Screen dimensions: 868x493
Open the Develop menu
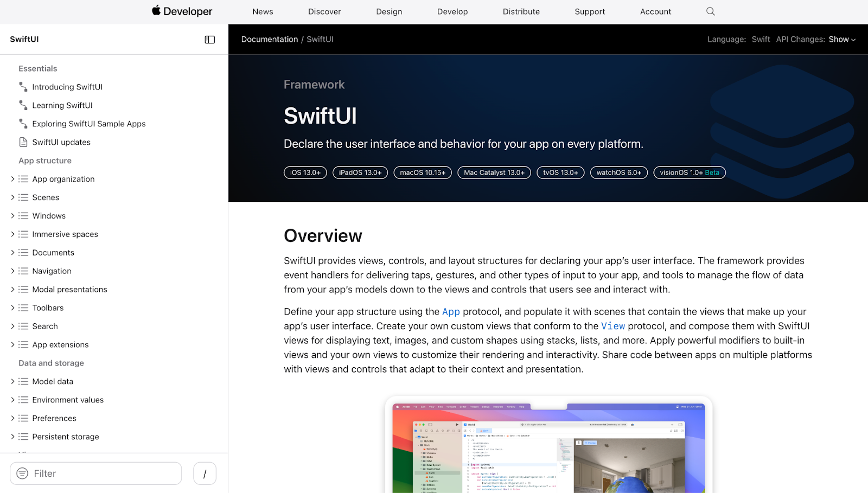click(x=452, y=11)
